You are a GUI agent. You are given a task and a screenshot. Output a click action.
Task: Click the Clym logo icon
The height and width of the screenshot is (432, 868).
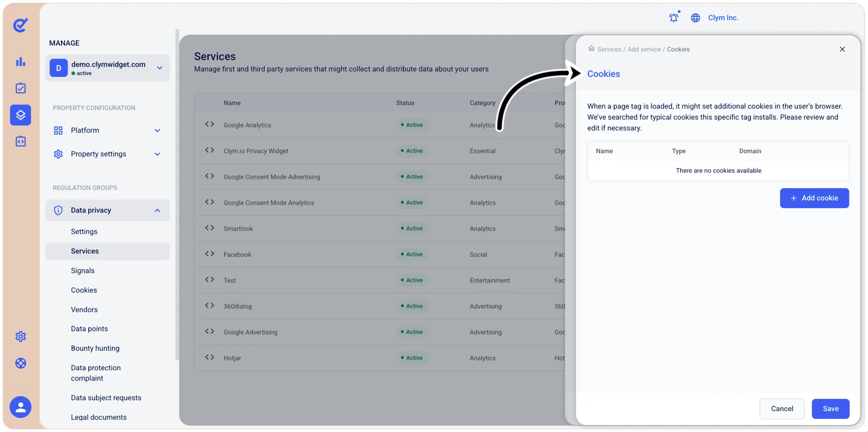[20, 25]
